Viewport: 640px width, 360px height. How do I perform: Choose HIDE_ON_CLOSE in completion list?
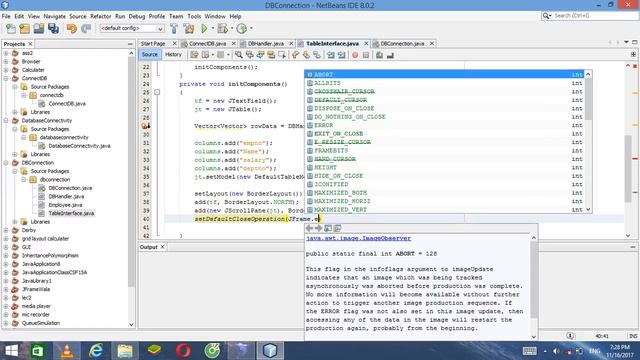445,176
